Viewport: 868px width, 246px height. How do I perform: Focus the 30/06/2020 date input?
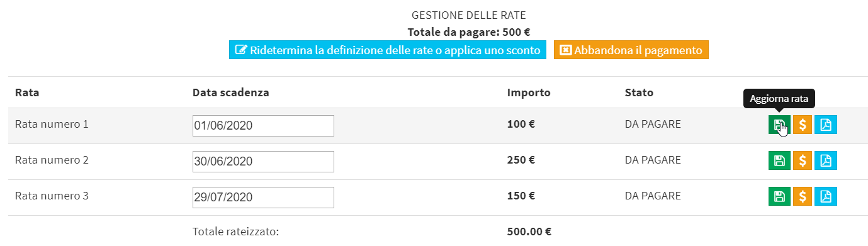(263, 161)
